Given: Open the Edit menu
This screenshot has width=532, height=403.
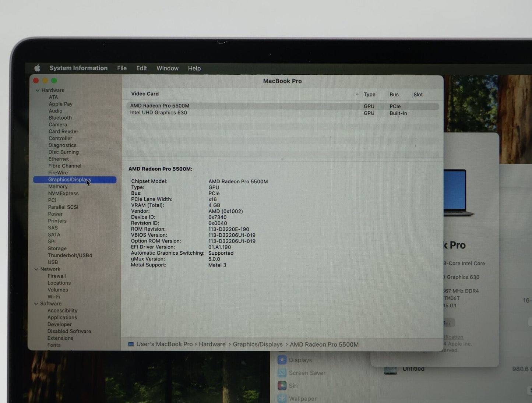Looking at the screenshot, I should coord(141,68).
